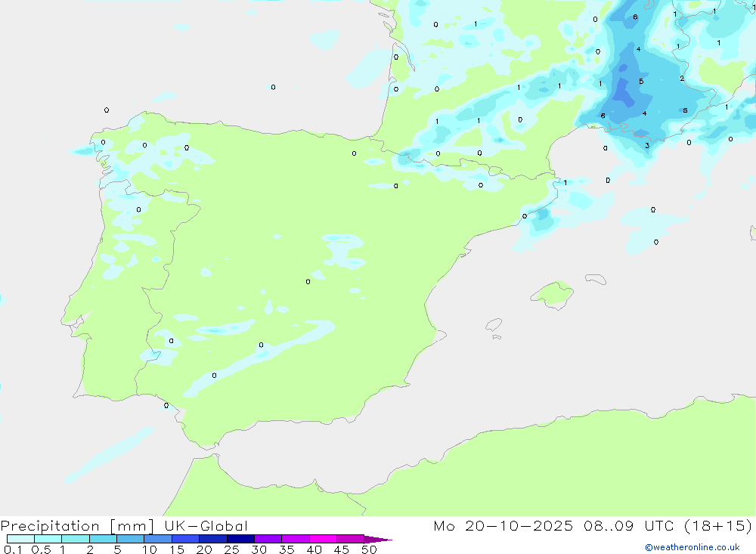The width and height of the screenshot is (756, 554).
Task: Pick the 10–15 mm cornflower blue legend swatch
Action: (158, 539)
